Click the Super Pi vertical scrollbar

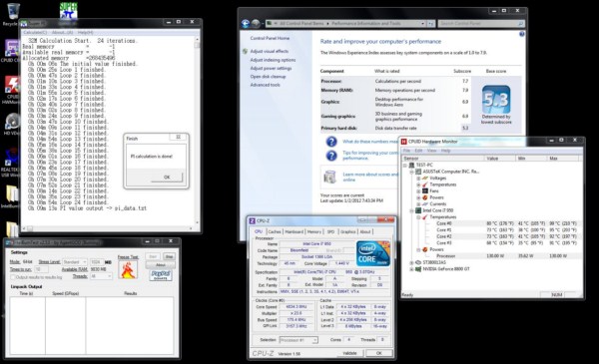(197, 130)
